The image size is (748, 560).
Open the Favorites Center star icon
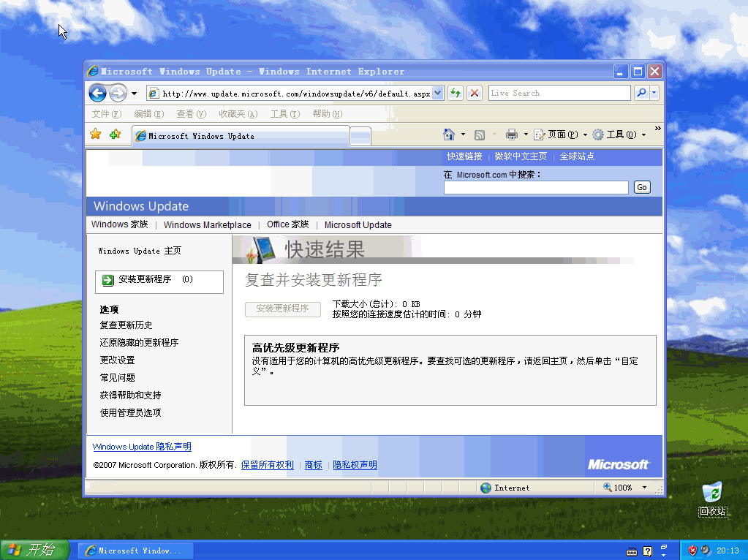click(95, 135)
